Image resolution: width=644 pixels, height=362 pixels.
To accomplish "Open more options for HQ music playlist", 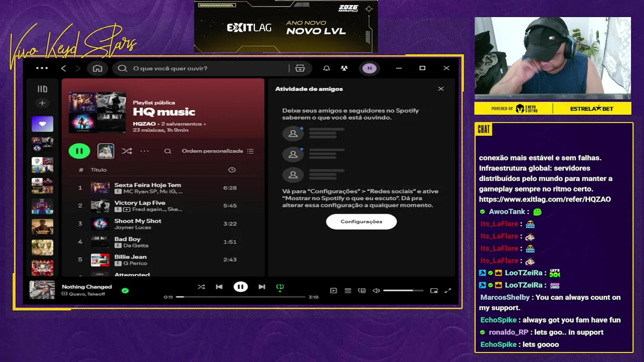I will coord(144,151).
